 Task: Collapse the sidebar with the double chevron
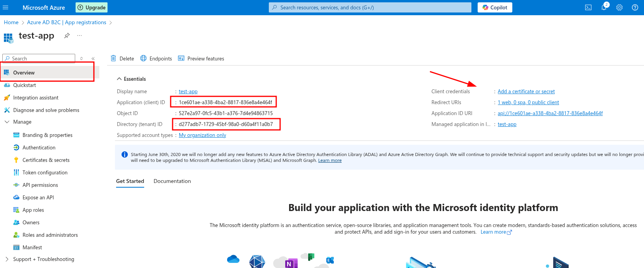tap(93, 59)
